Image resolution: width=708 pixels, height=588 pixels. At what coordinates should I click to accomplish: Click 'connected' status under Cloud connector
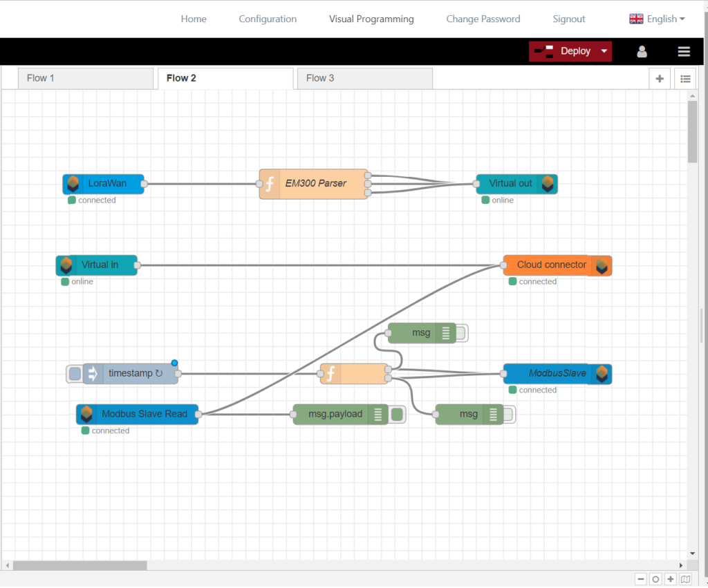pyautogui.click(x=533, y=282)
